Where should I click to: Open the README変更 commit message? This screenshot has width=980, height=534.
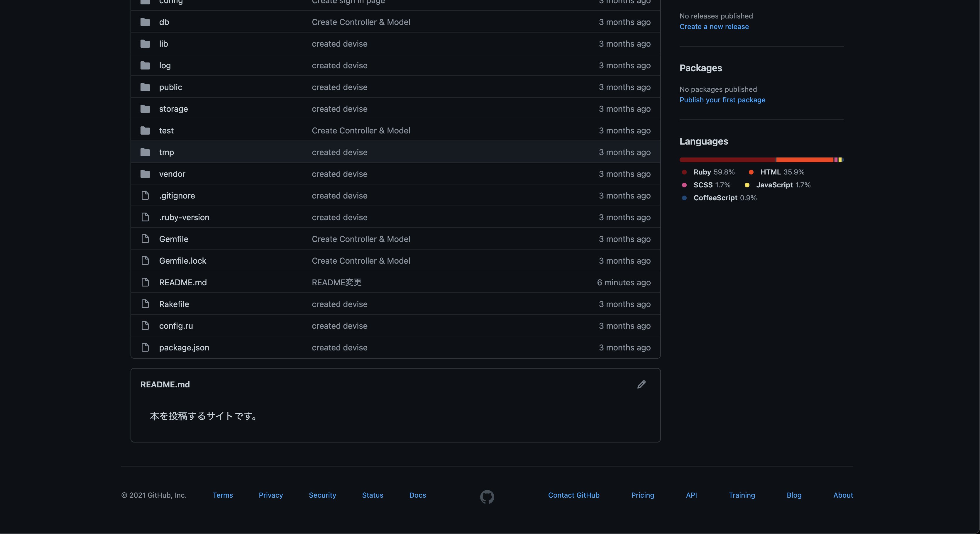tap(336, 282)
